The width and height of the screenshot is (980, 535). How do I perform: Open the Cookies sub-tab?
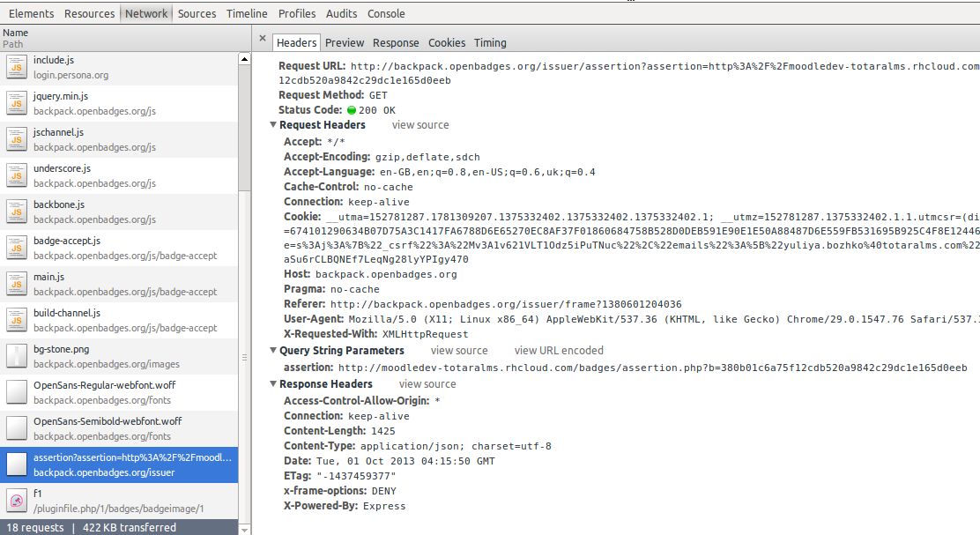[447, 42]
